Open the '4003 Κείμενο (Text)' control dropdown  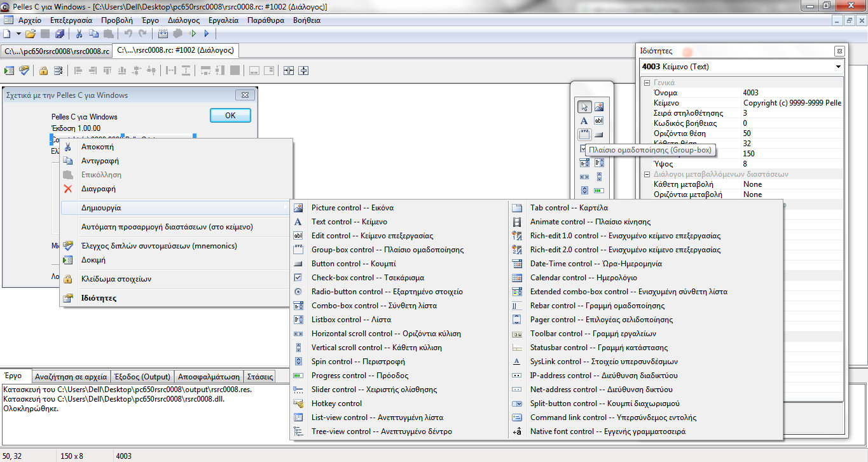[x=838, y=67]
